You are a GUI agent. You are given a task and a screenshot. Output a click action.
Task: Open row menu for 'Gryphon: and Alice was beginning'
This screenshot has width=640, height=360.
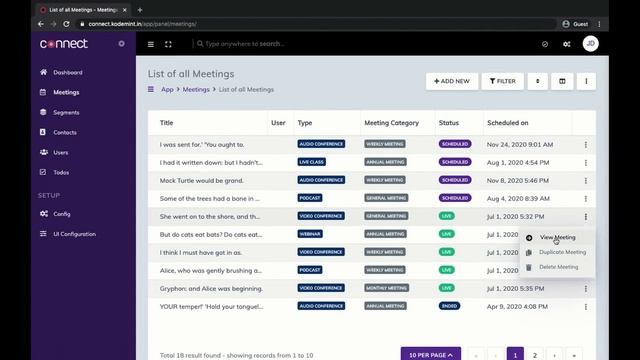(x=586, y=289)
